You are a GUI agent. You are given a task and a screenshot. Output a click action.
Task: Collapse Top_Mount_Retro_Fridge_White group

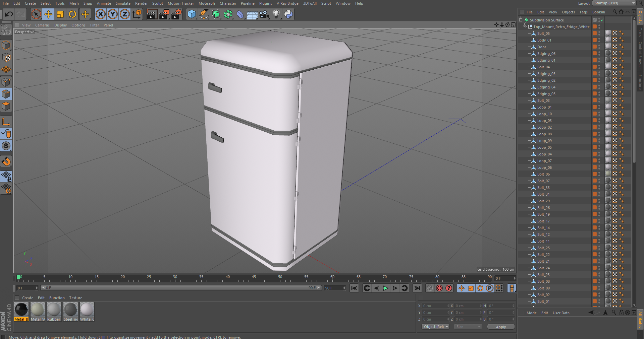coord(525,26)
